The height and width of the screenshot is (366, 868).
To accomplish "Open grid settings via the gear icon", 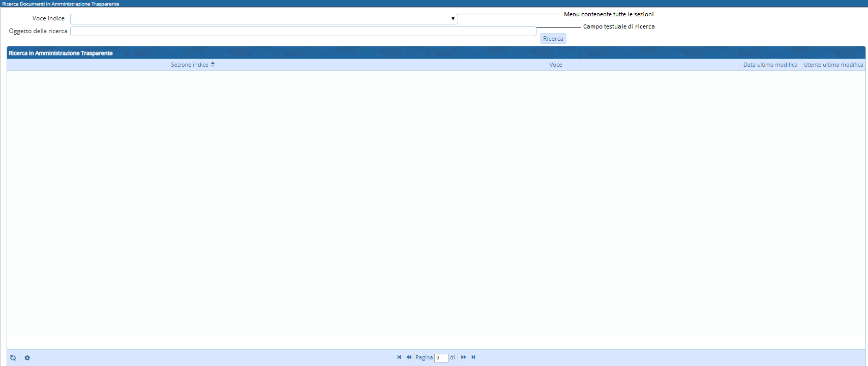I will pyautogui.click(x=27, y=358).
